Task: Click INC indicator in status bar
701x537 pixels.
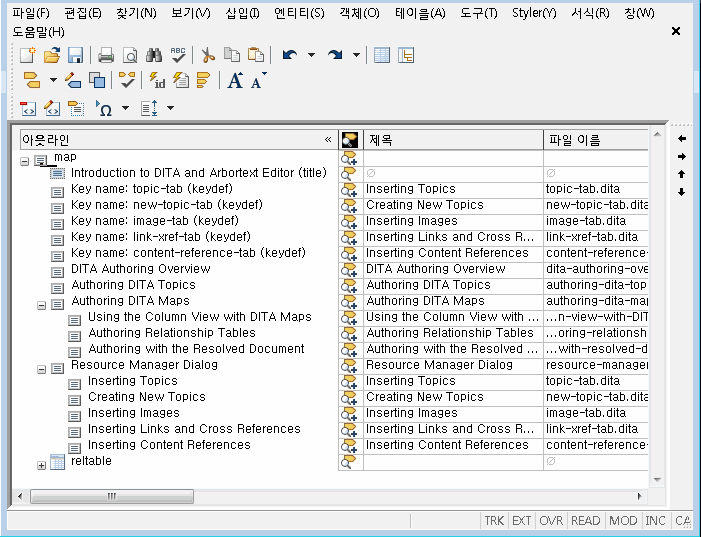Action: [x=655, y=520]
